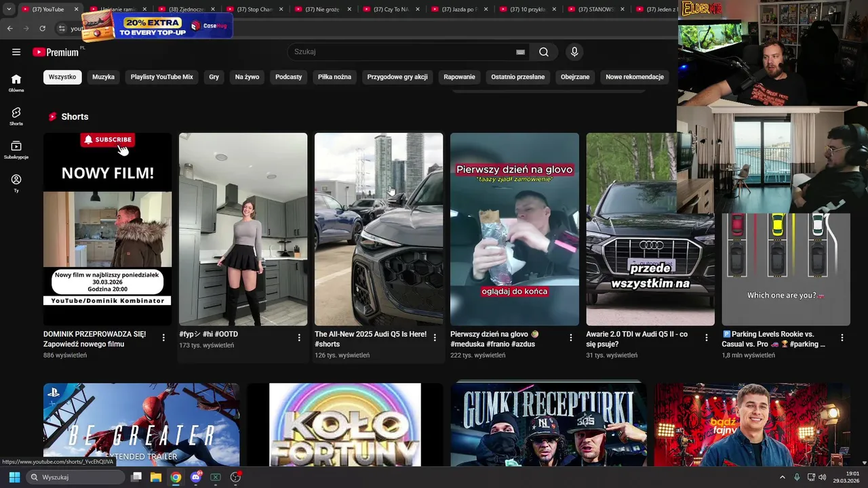Select the Obejrzane filter chip
This screenshot has height=488, width=868.
tap(575, 77)
